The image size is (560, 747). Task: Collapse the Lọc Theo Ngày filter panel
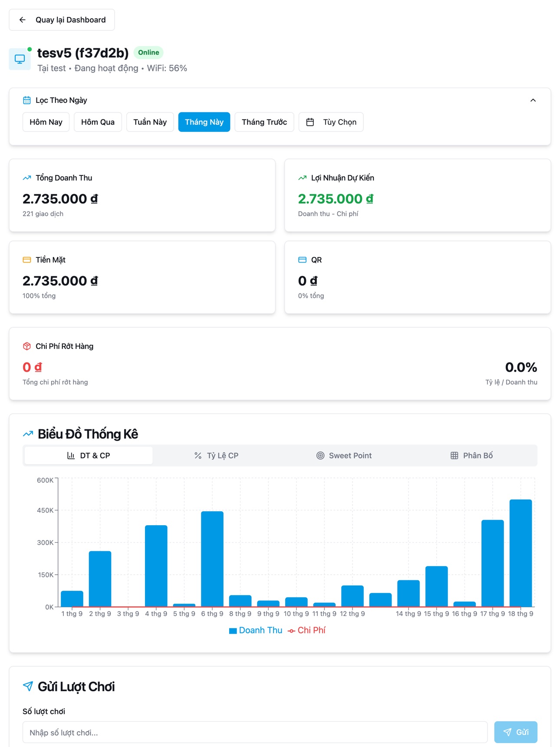(533, 100)
